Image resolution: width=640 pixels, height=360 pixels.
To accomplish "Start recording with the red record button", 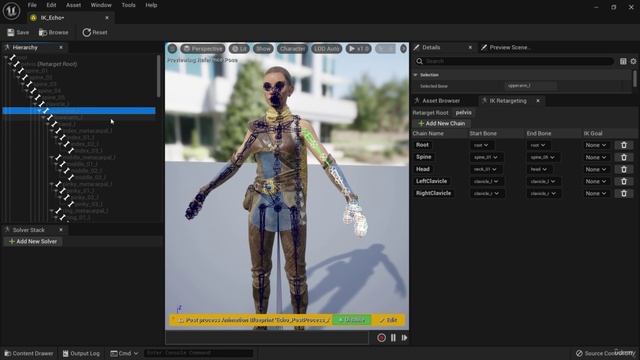I will point(381,338).
